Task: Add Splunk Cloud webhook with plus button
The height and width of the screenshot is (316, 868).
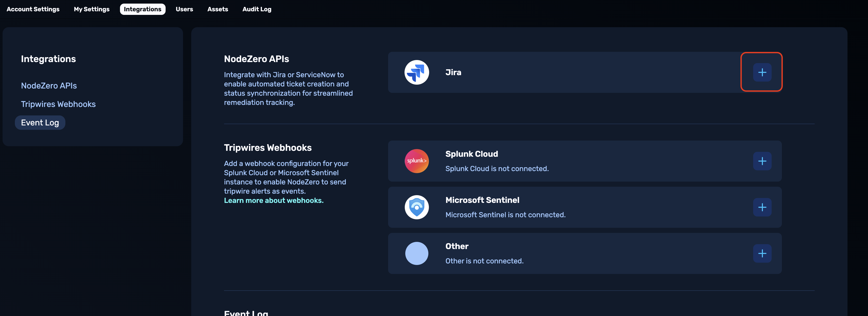Action: [x=762, y=161]
